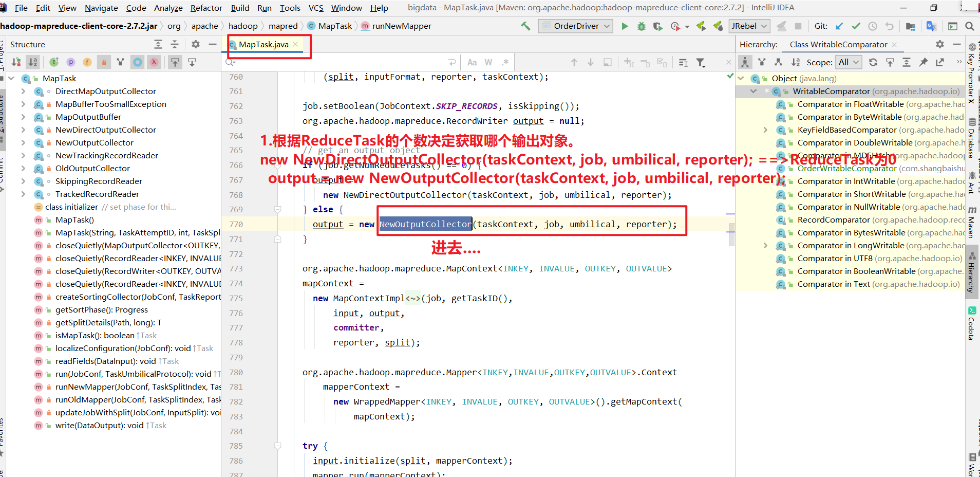Screen dimensions: 980x477
Task: Expand NewOutputCollector node in Structure
Action: point(23,142)
